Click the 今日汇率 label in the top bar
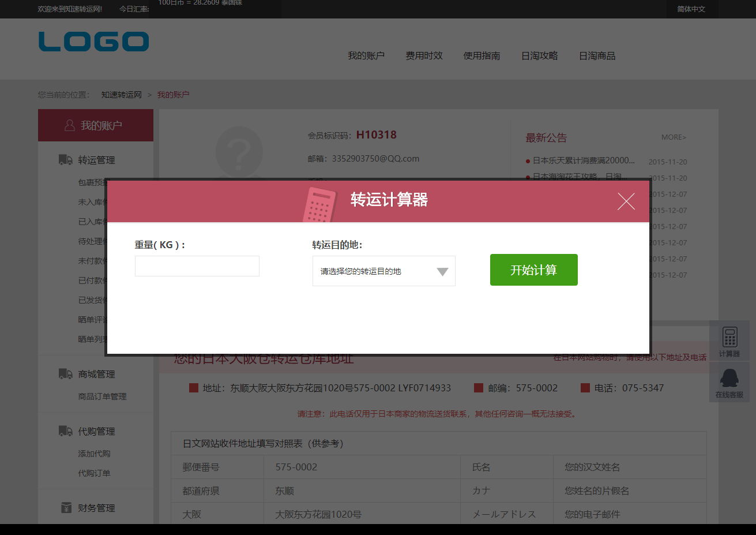Viewport: 756px width, 535px height. tap(134, 9)
